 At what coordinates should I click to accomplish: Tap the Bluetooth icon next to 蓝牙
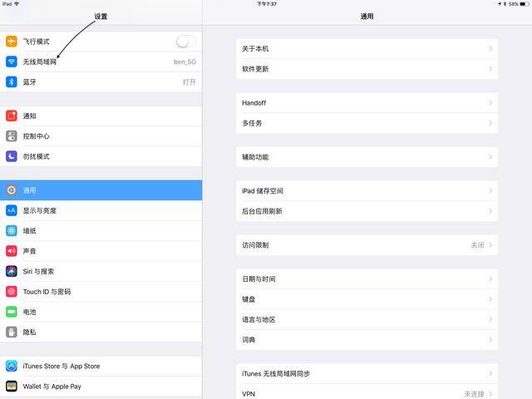11,82
